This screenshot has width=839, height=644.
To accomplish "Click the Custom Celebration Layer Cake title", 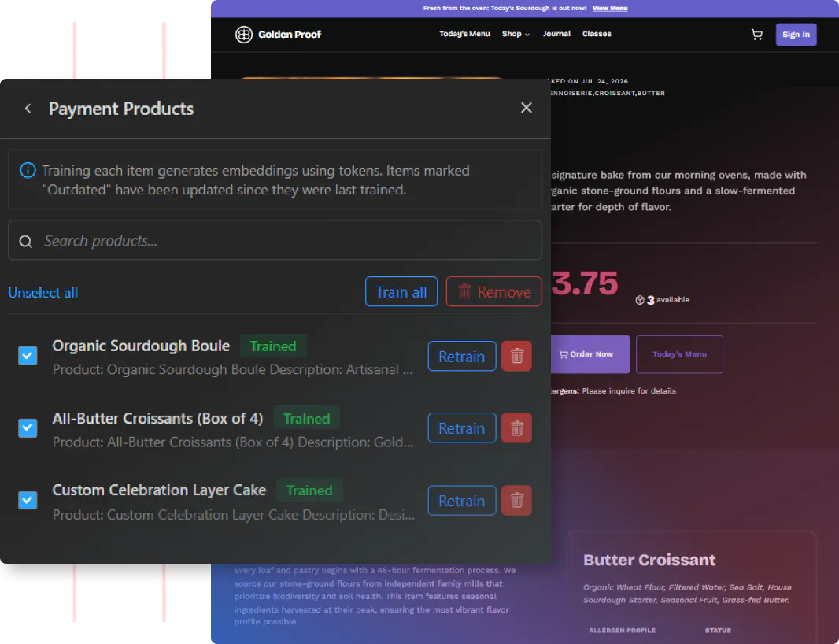I will pyautogui.click(x=159, y=490).
